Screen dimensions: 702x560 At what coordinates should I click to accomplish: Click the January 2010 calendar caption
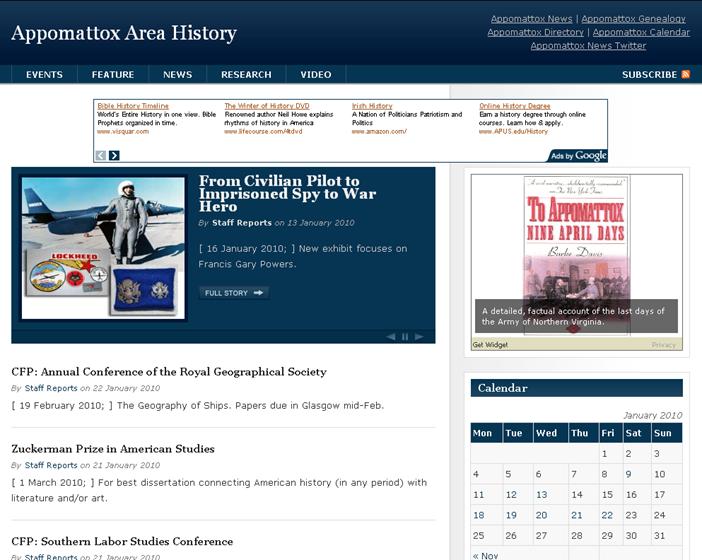653,415
